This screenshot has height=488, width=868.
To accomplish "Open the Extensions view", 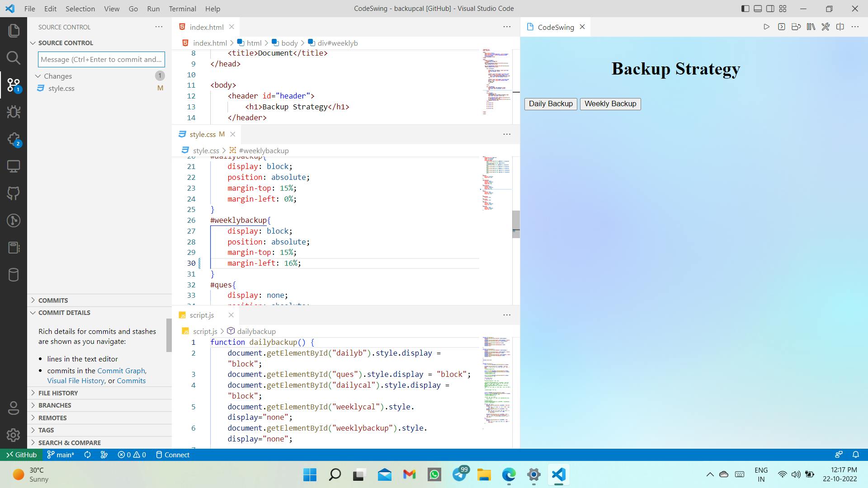I will click(14, 139).
